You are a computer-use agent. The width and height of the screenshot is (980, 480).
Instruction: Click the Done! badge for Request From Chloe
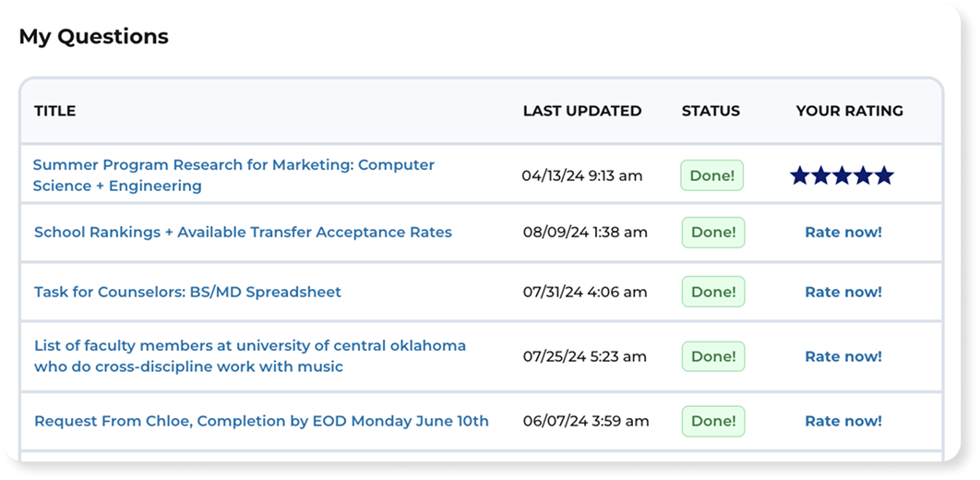[713, 421]
